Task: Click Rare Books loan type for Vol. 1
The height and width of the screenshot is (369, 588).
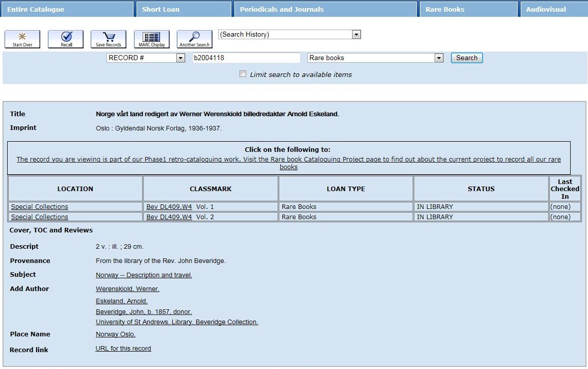Action: pyautogui.click(x=299, y=206)
